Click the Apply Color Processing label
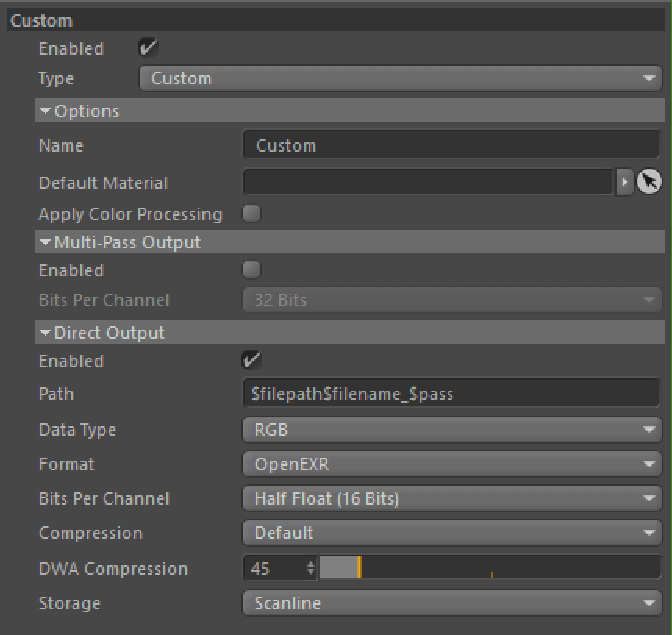The image size is (672, 635). 130,214
